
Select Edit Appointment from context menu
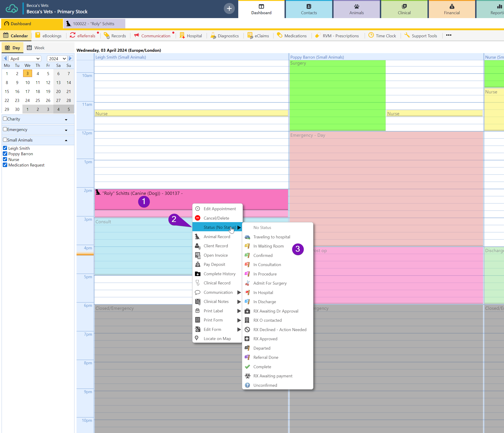[x=219, y=209]
